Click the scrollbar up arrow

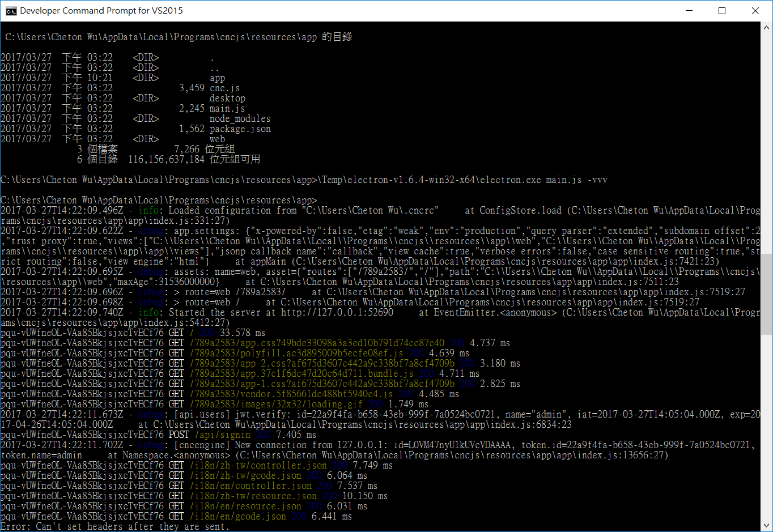[x=767, y=27]
